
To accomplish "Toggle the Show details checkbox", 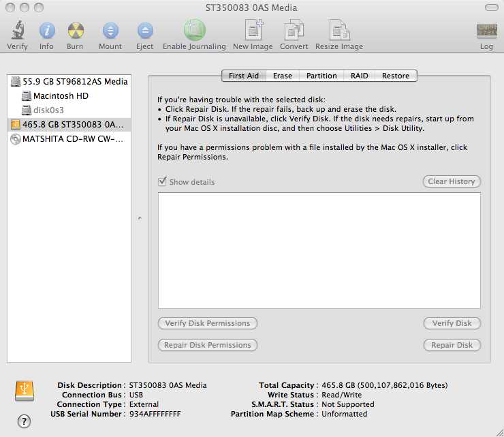I will (162, 181).
